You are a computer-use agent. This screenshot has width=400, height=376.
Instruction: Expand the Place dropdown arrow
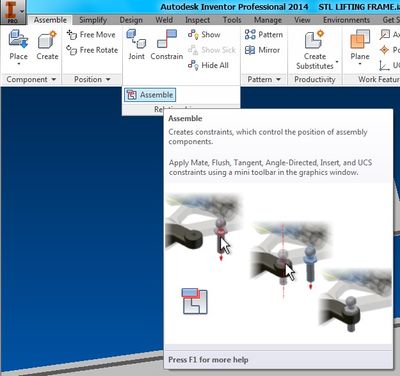coord(19,64)
